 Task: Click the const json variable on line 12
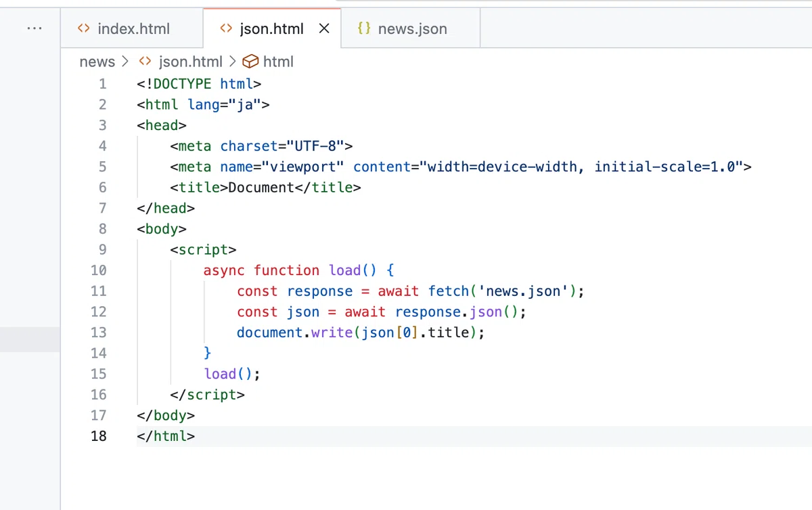point(278,312)
